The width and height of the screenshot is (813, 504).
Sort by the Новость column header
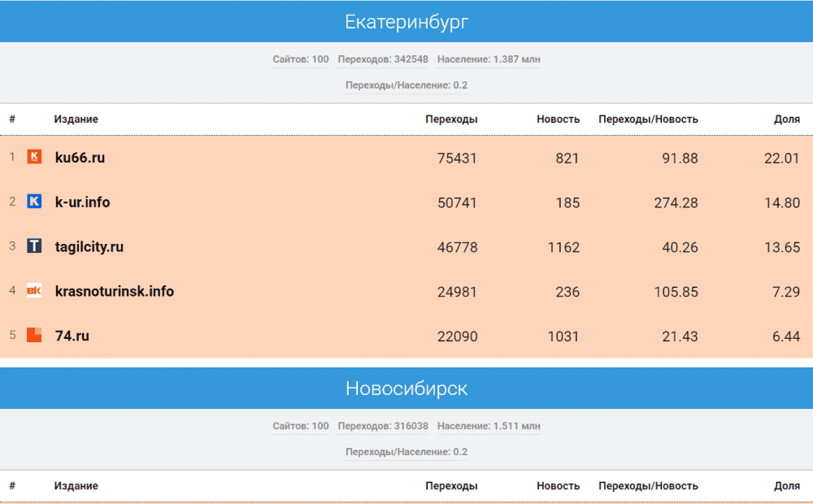pyautogui.click(x=558, y=119)
